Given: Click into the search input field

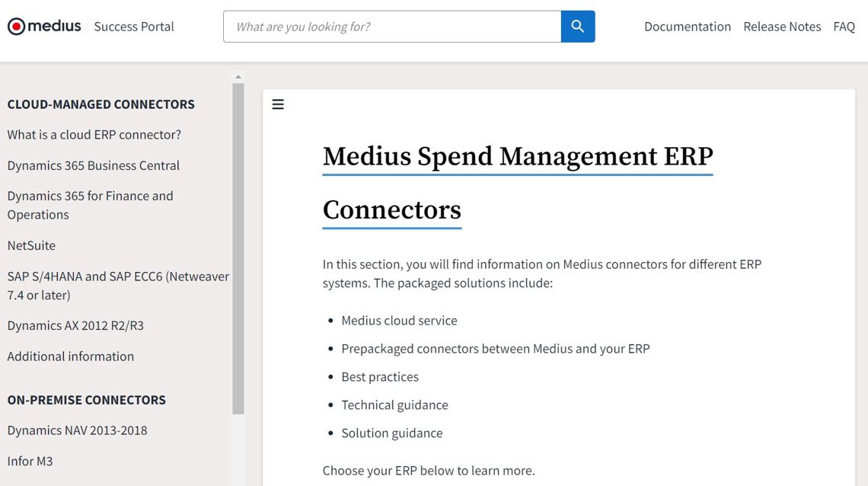Looking at the screenshot, I should click(392, 27).
